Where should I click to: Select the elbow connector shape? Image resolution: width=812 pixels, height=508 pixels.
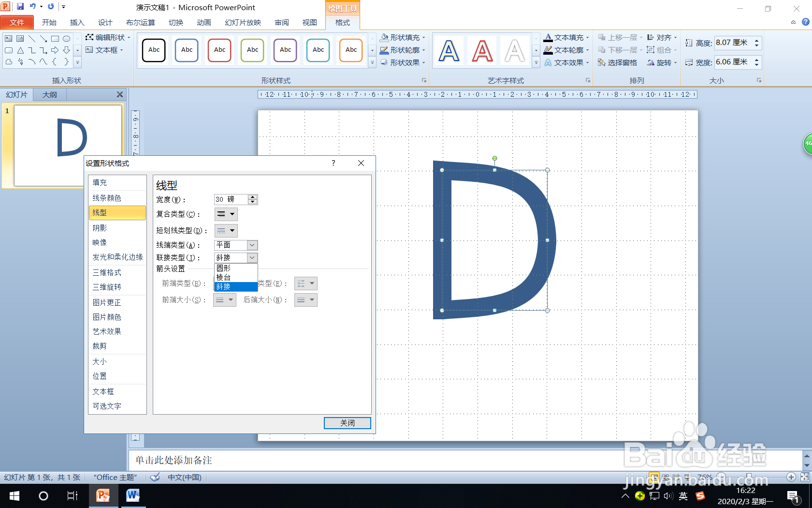(32, 50)
